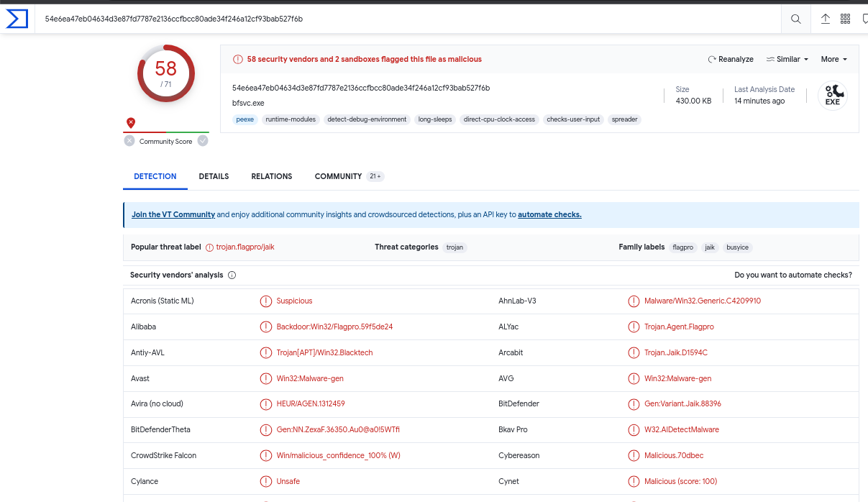868x502 pixels.
Task: Expand the More options dropdown
Action: (x=833, y=59)
